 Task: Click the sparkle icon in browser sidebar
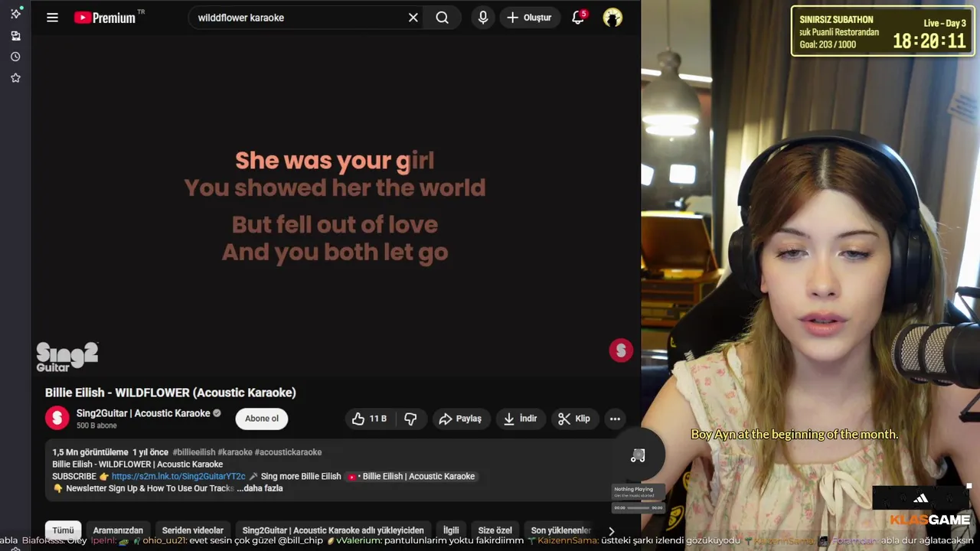(x=15, y=14)
